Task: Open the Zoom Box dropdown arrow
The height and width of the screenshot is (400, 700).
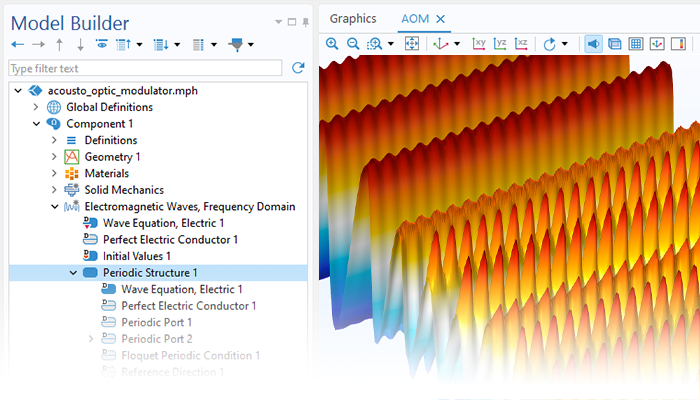Action: pyautogui.click(x=391, y=44)
